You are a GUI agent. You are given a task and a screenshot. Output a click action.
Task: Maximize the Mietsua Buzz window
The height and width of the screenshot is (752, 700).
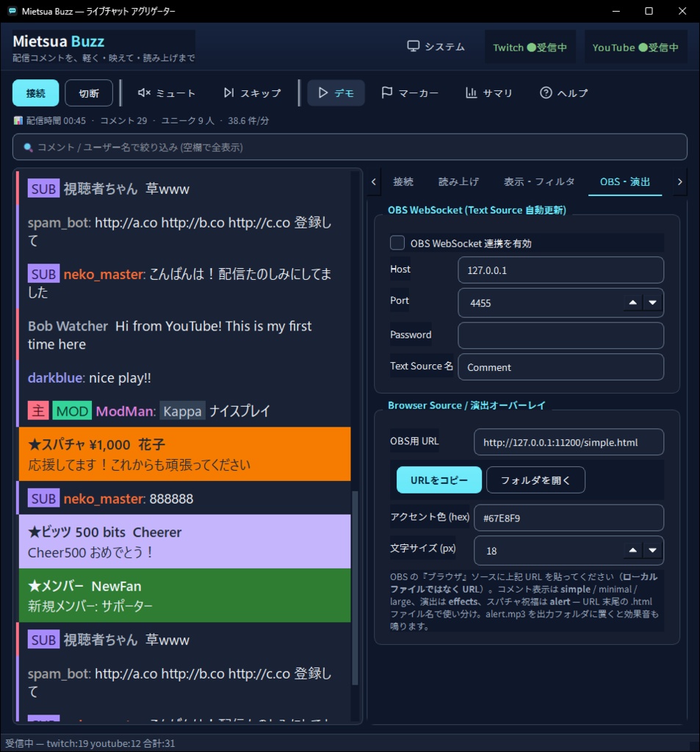click(649, 11)
